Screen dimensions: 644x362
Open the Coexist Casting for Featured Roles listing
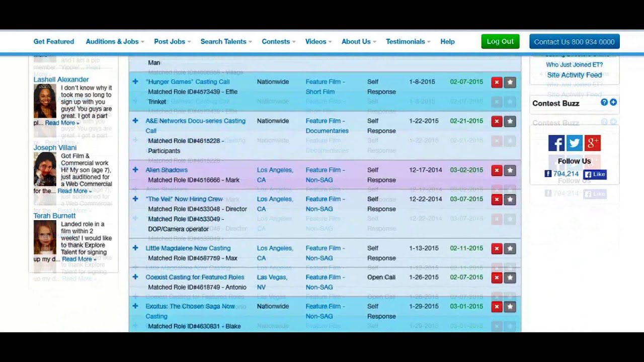195,277
